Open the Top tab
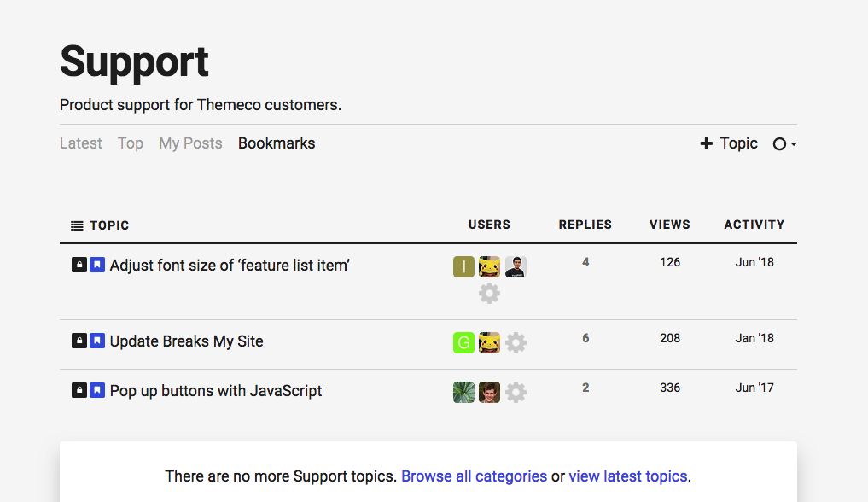Screen dimensions: 868x502 131,143
